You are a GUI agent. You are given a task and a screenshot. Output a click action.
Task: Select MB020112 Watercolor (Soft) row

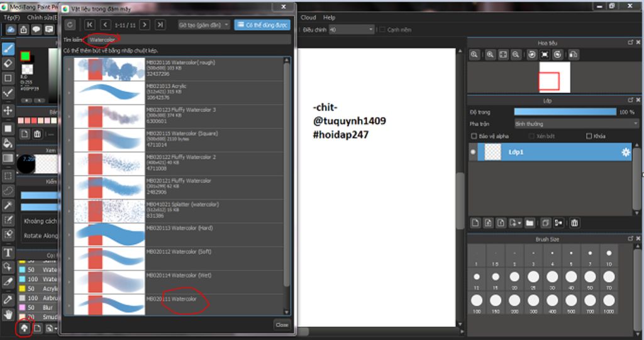(174, 258)
